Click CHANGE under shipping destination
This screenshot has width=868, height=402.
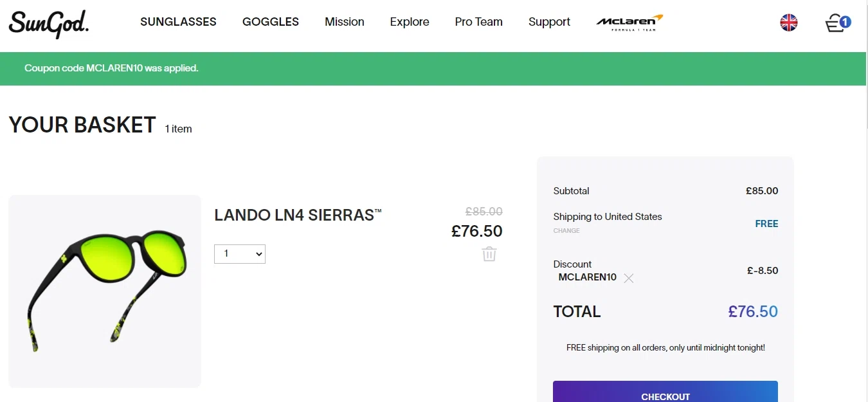click(566, 230)
